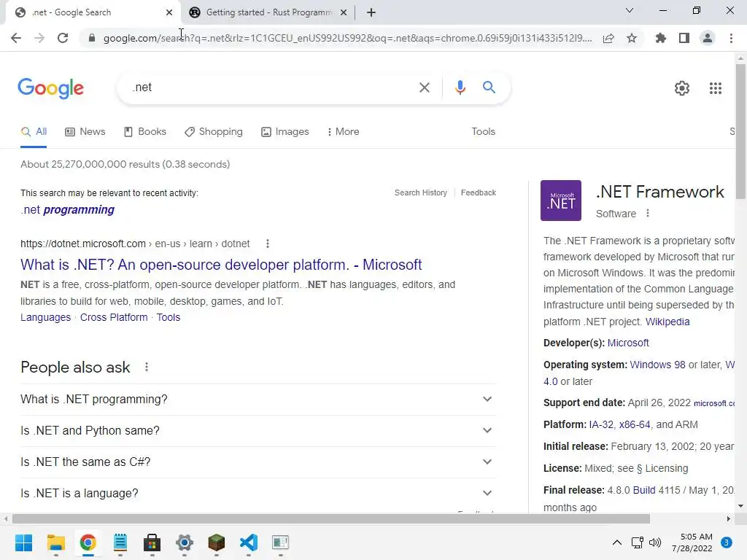
Task: Switch to the Books results tab
Action: click(x=145, y=132)
